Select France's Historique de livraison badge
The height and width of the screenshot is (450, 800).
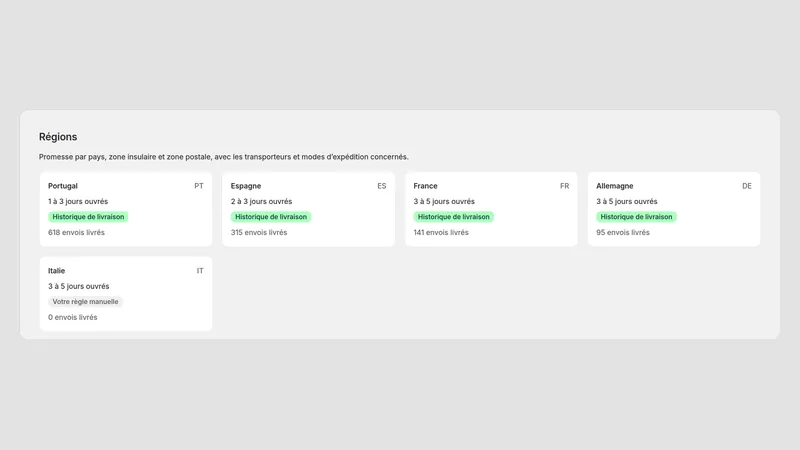[x=454, y=217]
